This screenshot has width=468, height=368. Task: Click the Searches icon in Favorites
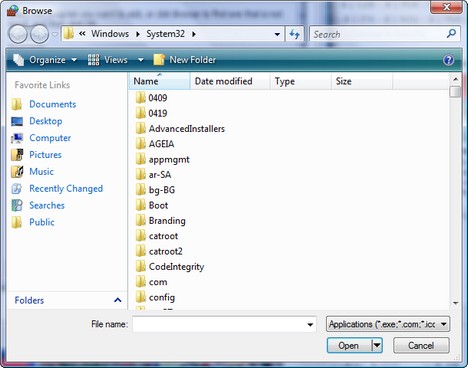pos(17,205)
